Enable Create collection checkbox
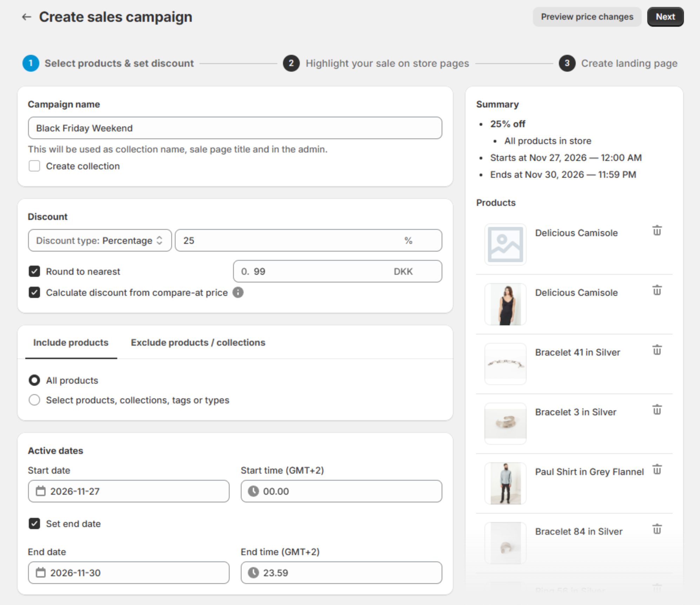The image size is (700, 605). tap(34, 166)
